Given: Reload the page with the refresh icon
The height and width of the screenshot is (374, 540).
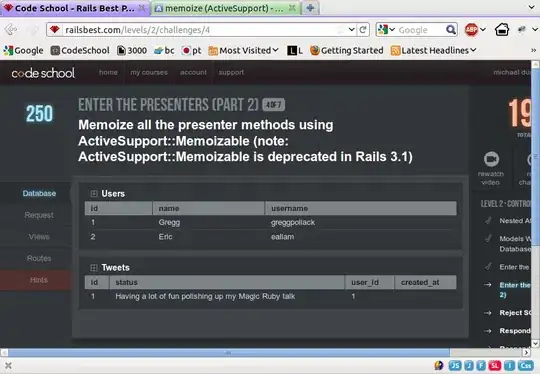Looking at the screenshot, I should click(363, 30).
